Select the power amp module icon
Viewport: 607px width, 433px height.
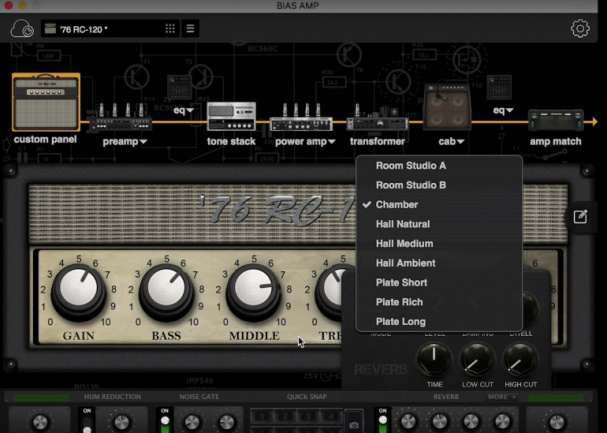301,117
